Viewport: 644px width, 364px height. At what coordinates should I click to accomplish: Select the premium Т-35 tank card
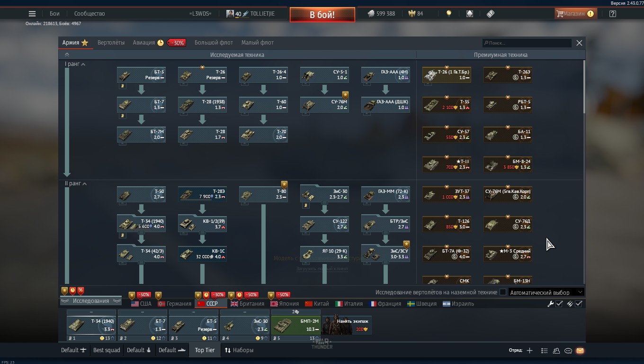[x=447, y=105]
